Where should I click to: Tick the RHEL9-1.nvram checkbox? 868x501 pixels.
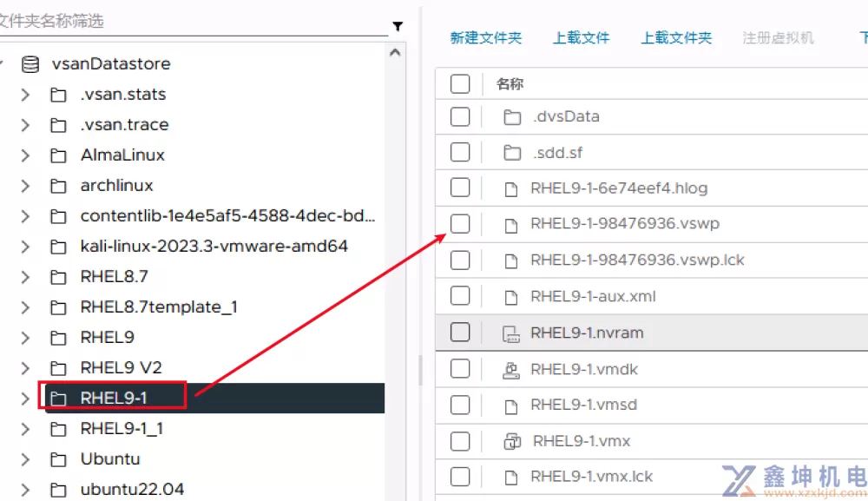460,333
